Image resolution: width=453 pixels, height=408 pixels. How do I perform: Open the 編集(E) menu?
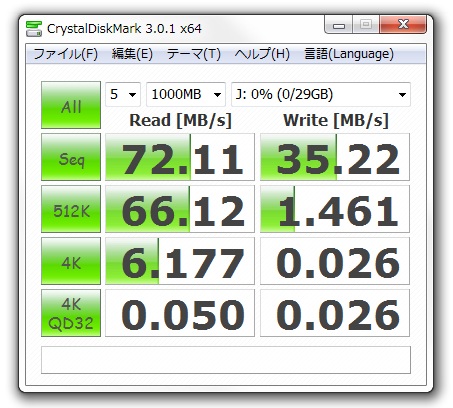coord(132,54)
